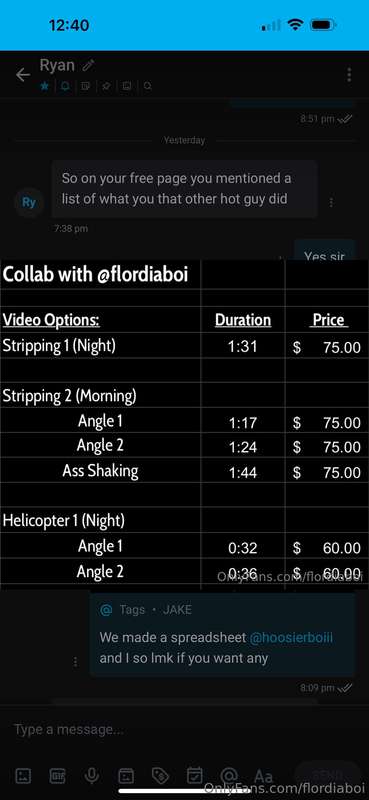Hit the SEND button

pyautogui.click(x=328, y=776)
